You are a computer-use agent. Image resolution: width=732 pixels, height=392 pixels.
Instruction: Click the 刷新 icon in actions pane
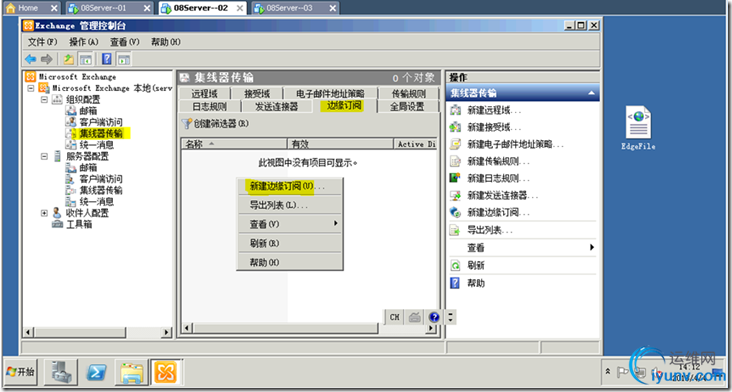(x=455, y=266)
